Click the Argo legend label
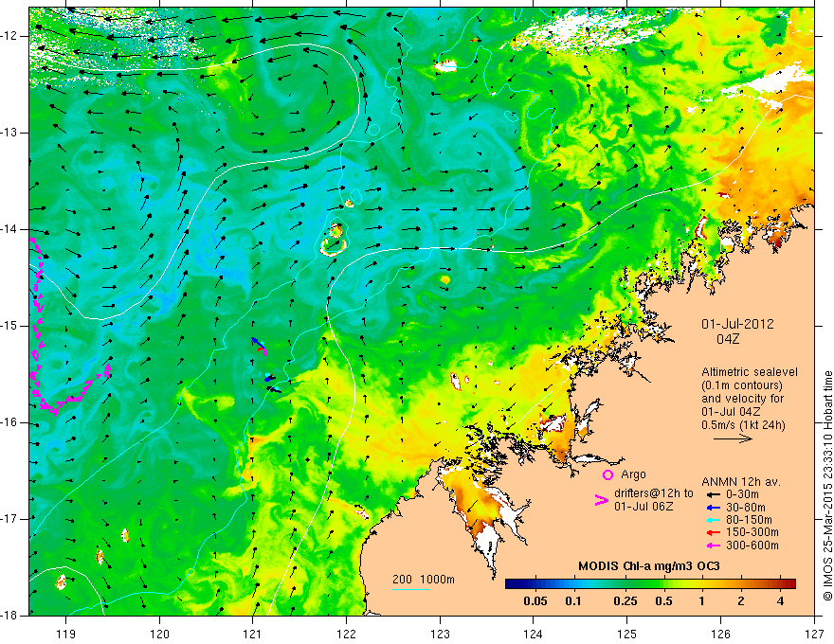This screenshot has height=644, width=834. 633,474
